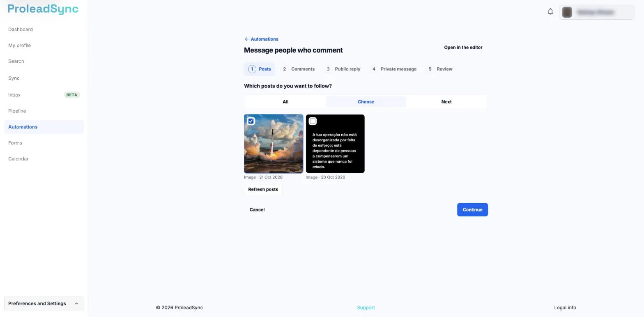This screenshot has height=317, width=644.
Task: Click the BETA badge next to Inbox
Action: 72,95
